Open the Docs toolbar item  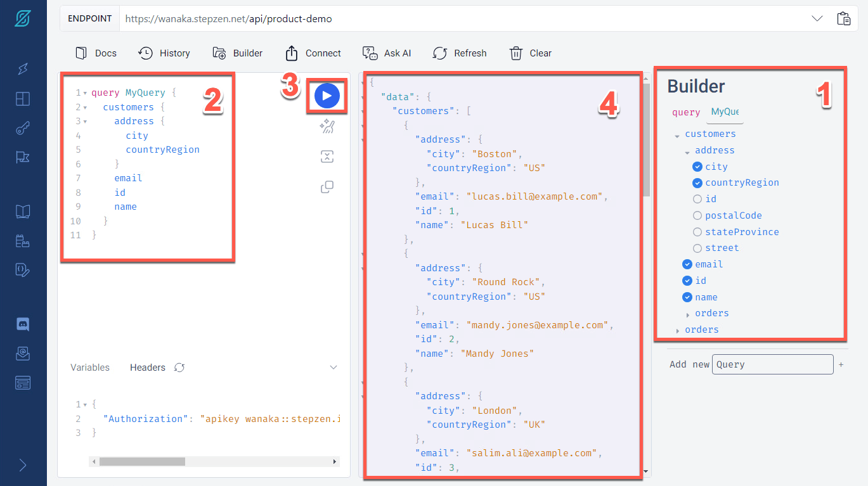(x=96, y=53)
